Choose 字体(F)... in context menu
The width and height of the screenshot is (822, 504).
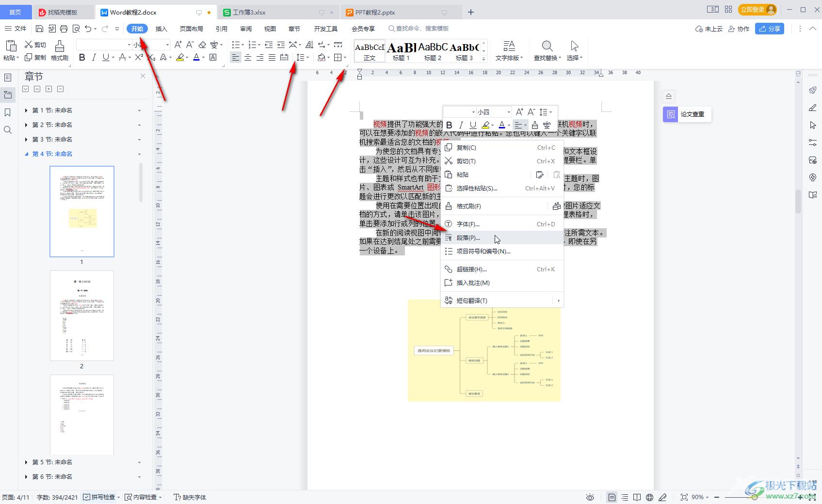(x=502, y=224)
